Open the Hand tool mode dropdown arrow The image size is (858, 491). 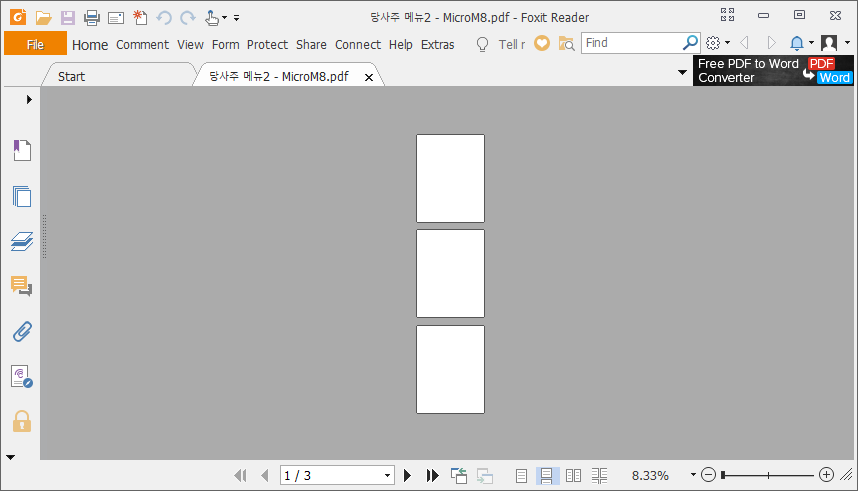[224, 18]
